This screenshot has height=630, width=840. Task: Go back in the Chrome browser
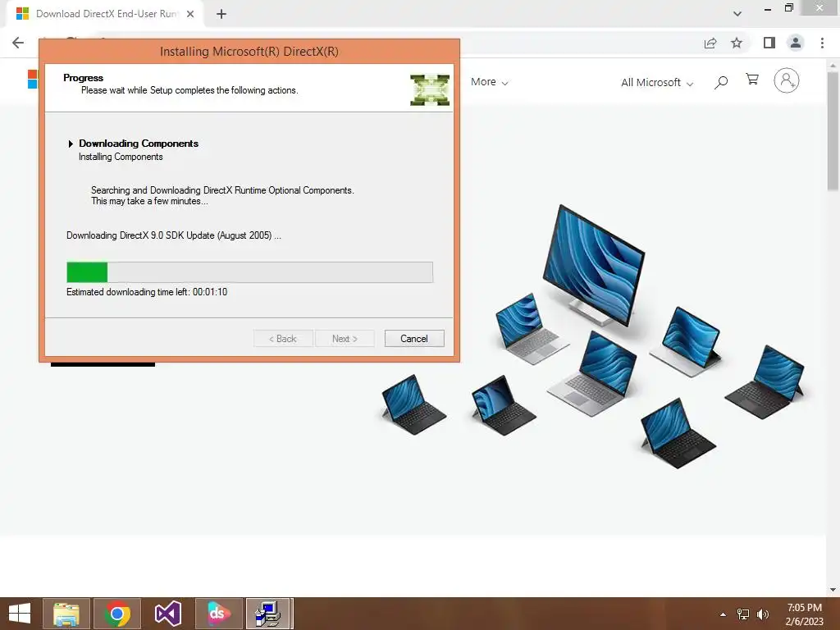click(x=18, y=43)
